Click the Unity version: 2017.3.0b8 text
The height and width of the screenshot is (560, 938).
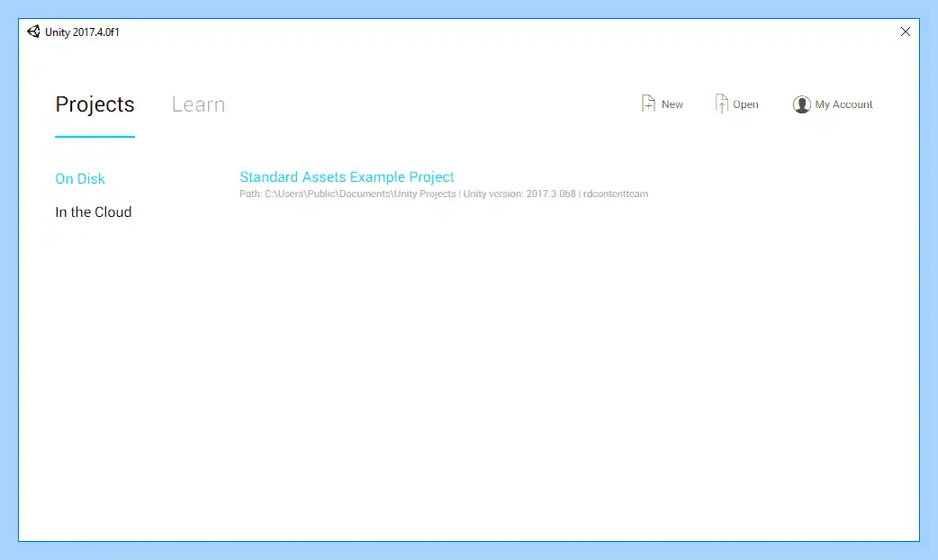519,194
